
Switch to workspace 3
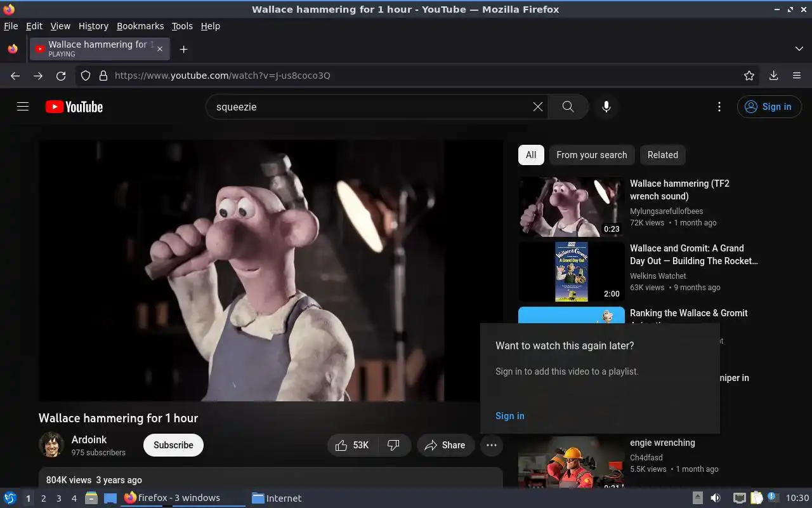pyautogui.click(x=58, y=498)
